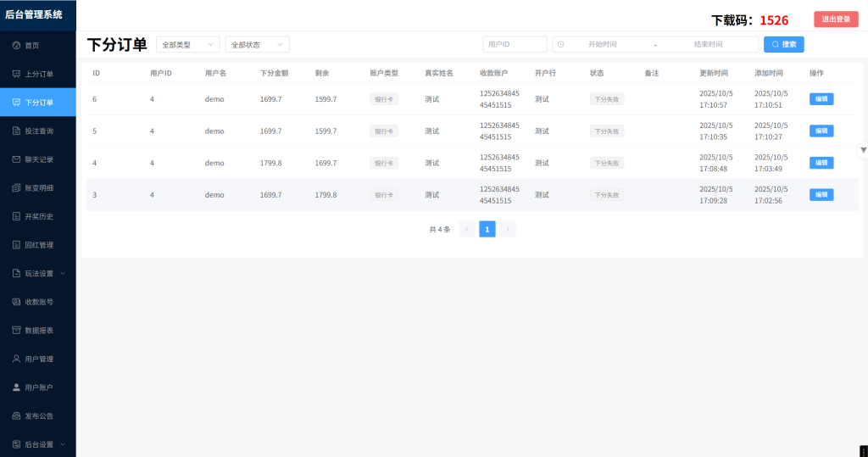The height and width of the screenshot is (457, 868).
Task: Focus the 用户ID search field
Action: 515,44
